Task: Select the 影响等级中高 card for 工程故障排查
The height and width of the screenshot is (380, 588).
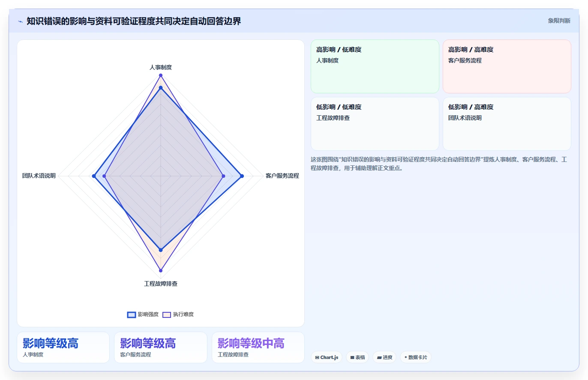Action: (x=258, y=347)
